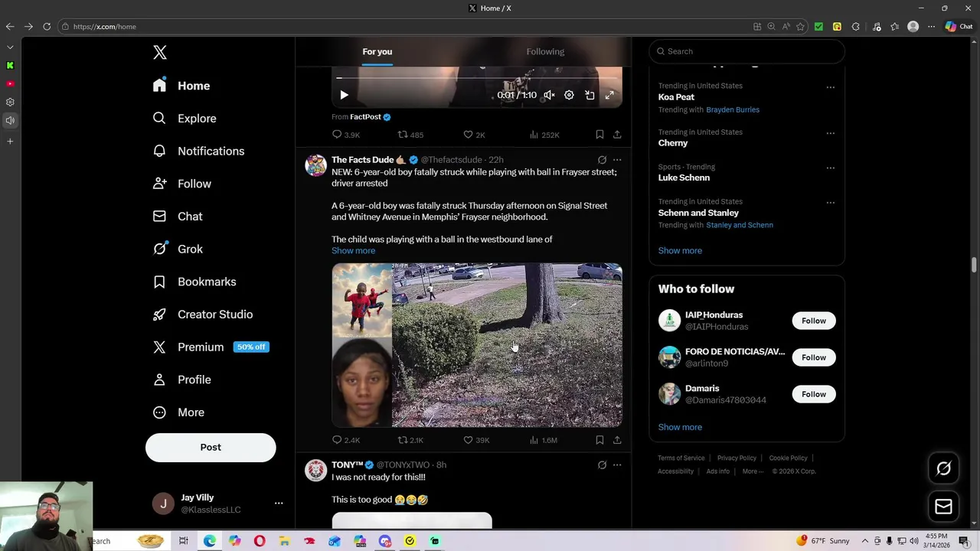This screenshot has width=980, height=551.
Task: Seek on the video progress bar
Action: (x=477, y=77)
